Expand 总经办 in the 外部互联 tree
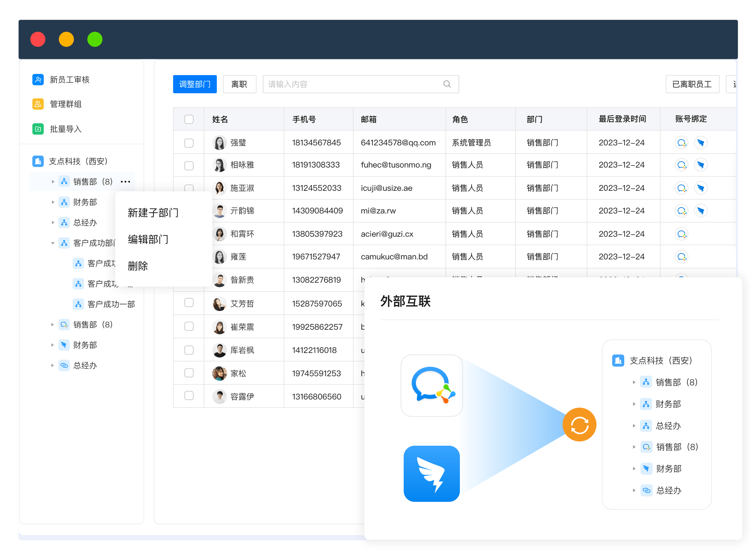Viewport: 756px width, 555px height. 634,426
